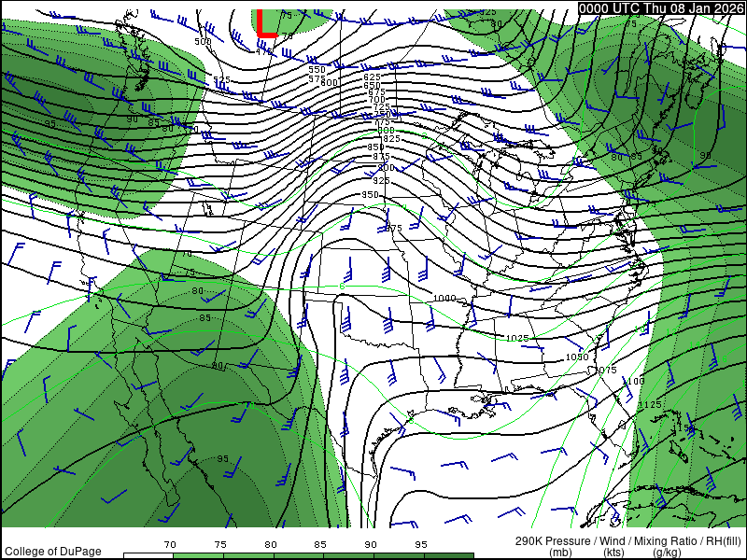
Task: Click the 1125 pressure contour label
Action: click(x=650, y=405)
